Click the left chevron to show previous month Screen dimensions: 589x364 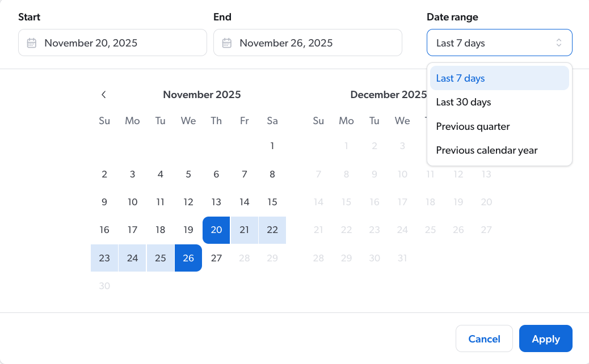click(x=104, y=95)
